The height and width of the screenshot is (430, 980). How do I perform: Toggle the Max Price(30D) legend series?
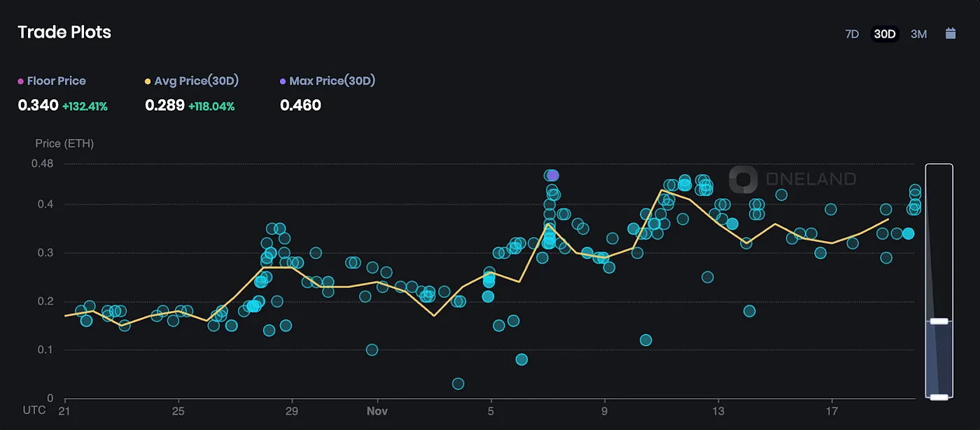point(328,81)
